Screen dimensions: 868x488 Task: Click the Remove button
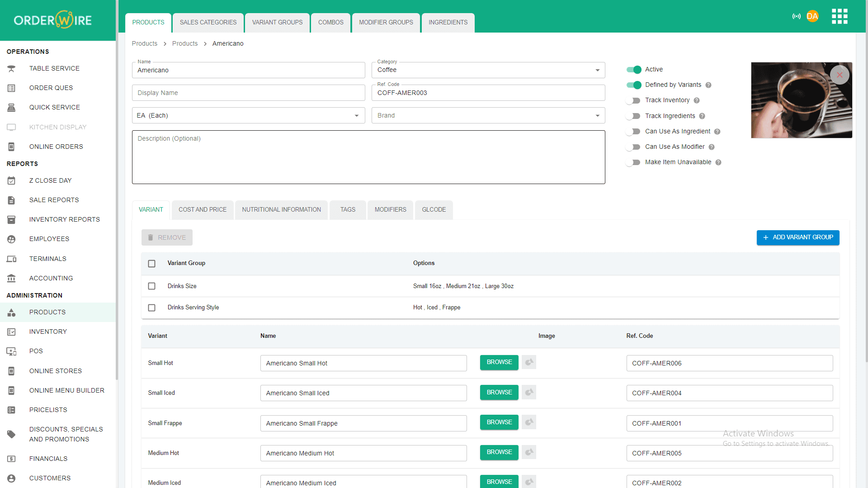point(167,237)
